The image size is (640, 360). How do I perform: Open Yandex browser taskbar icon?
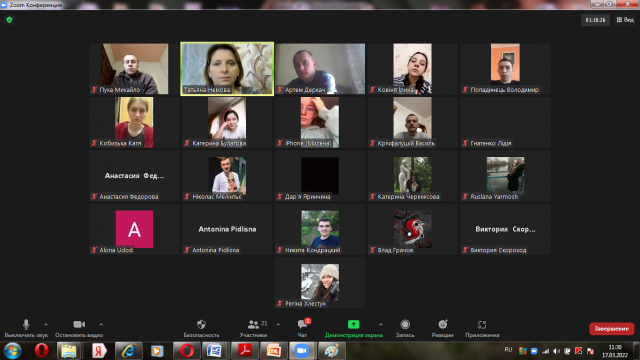pyautogui.click(x=98, y=351)
